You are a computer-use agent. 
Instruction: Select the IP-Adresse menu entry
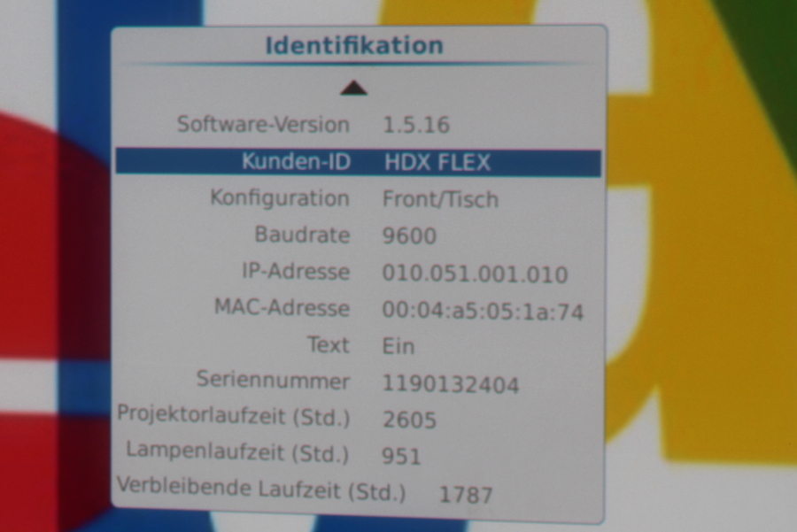[297, 272]
